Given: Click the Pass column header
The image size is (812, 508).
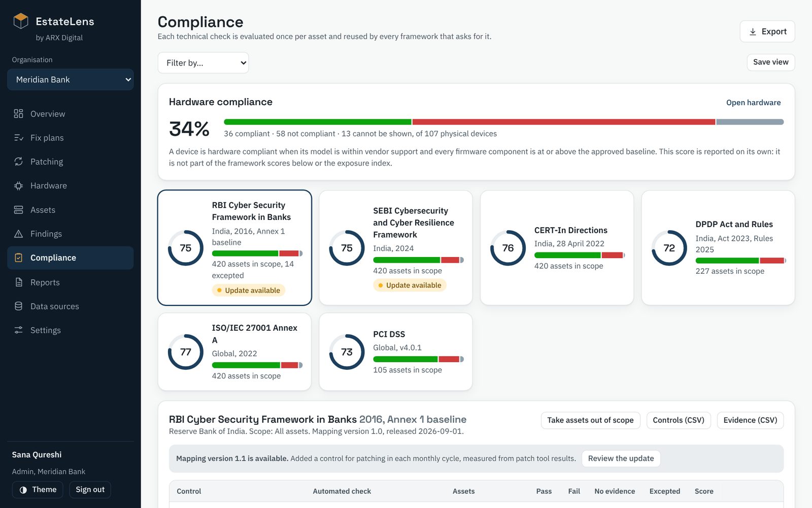Looking at the screenshot, I should [544, 491].
